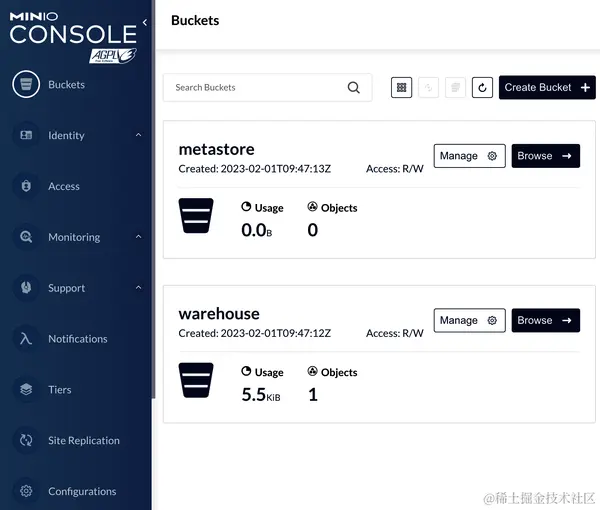Click the metastore usage value 0.0 B

pos(257,230)
